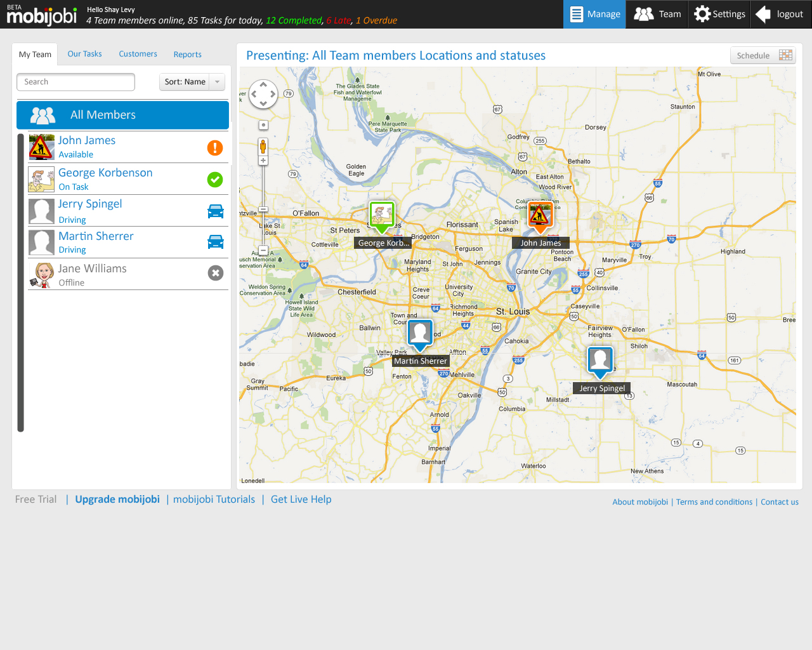Click George Korbenson's green map marker

pos(382,216)
